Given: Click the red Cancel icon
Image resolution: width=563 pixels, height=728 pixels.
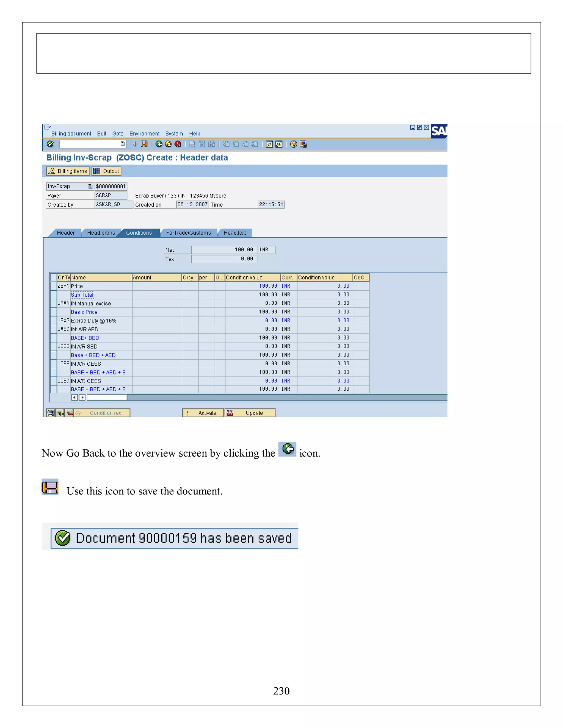Looking at the screenshot, I should [178, 144].
